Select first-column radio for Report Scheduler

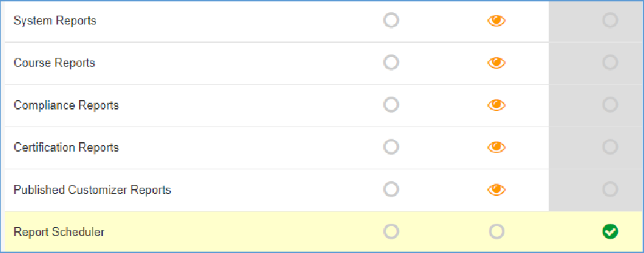(391, 232)
